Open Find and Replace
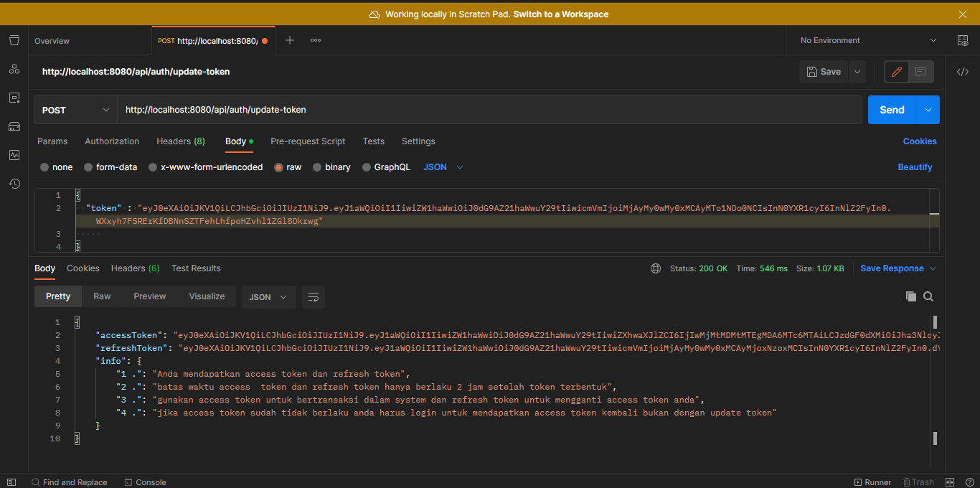 coord(69,482)
